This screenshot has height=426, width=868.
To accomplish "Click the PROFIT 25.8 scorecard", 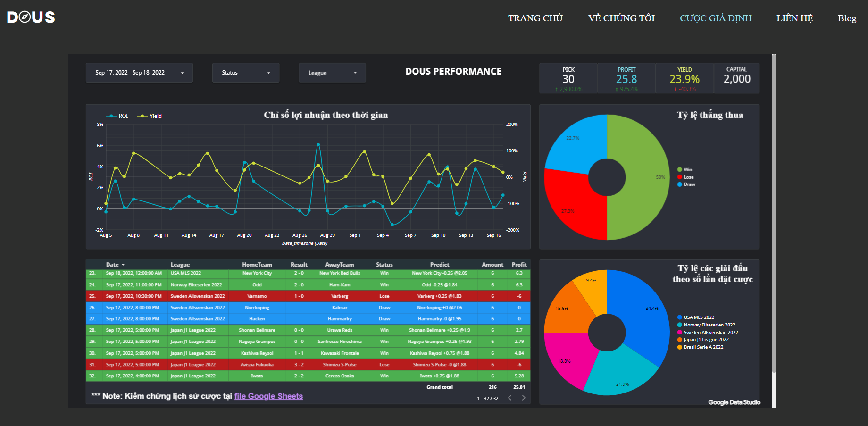I will 626,78.
